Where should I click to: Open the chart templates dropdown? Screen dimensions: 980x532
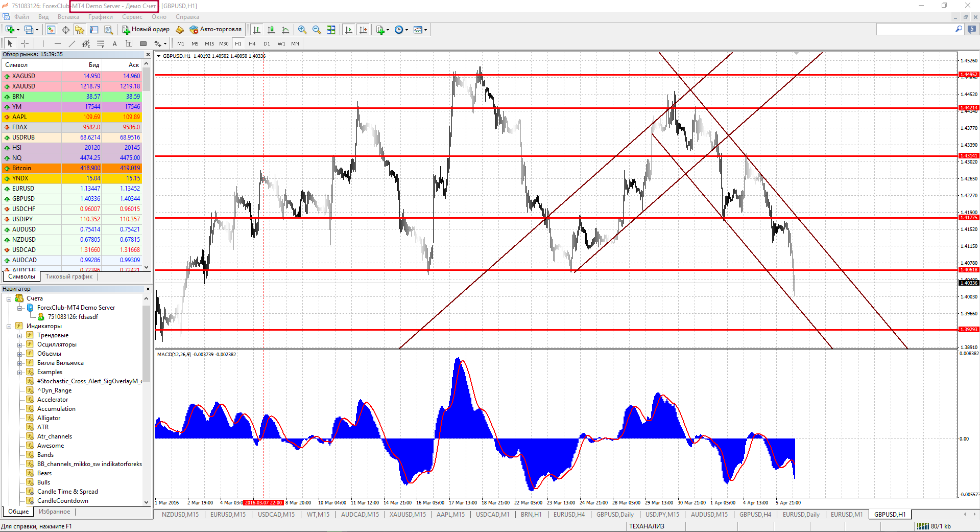click(x=420, y=30)
